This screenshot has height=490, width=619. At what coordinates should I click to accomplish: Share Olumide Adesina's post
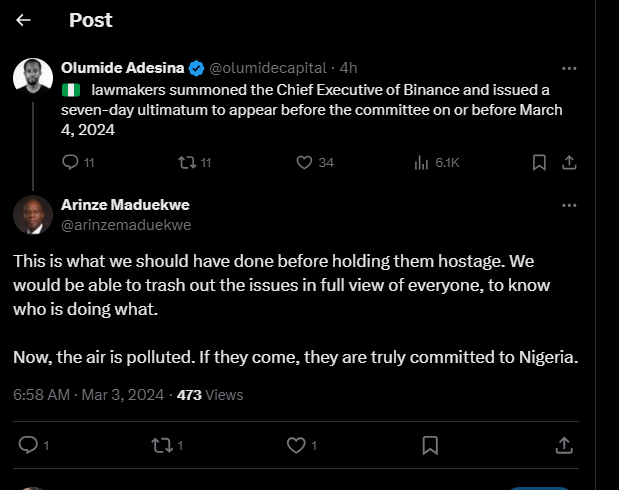(x=569, y=162)
